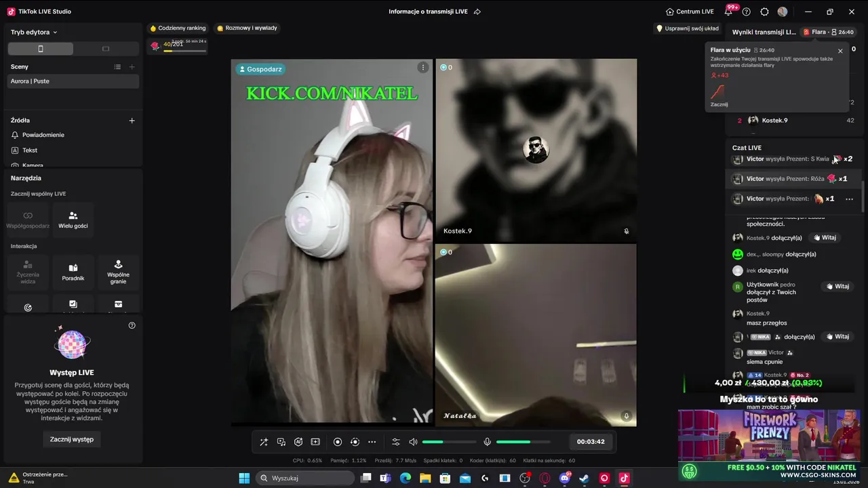
Task: Open options for Gospodarz video tile
Action: (x=423, y=67)
